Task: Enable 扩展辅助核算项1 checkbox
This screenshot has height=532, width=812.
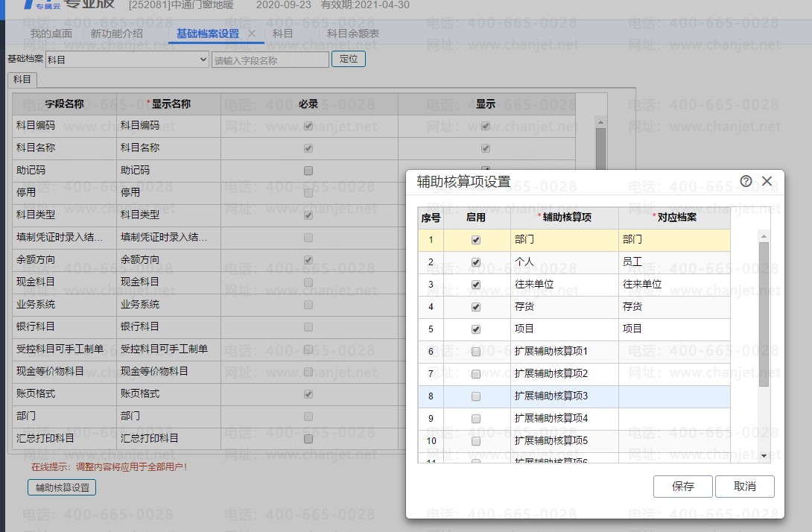Action: (476, 352)
